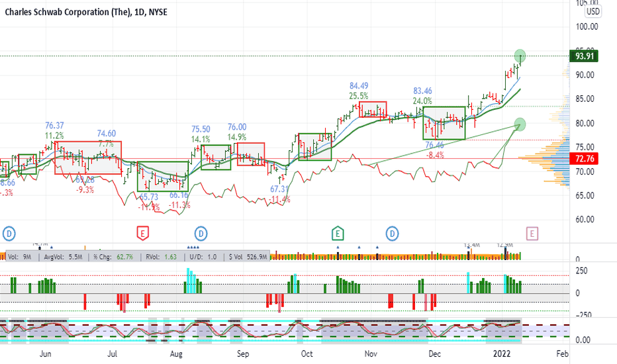Click the 83.46 swing high annotation
617x364 pixels.
point(422,91)
